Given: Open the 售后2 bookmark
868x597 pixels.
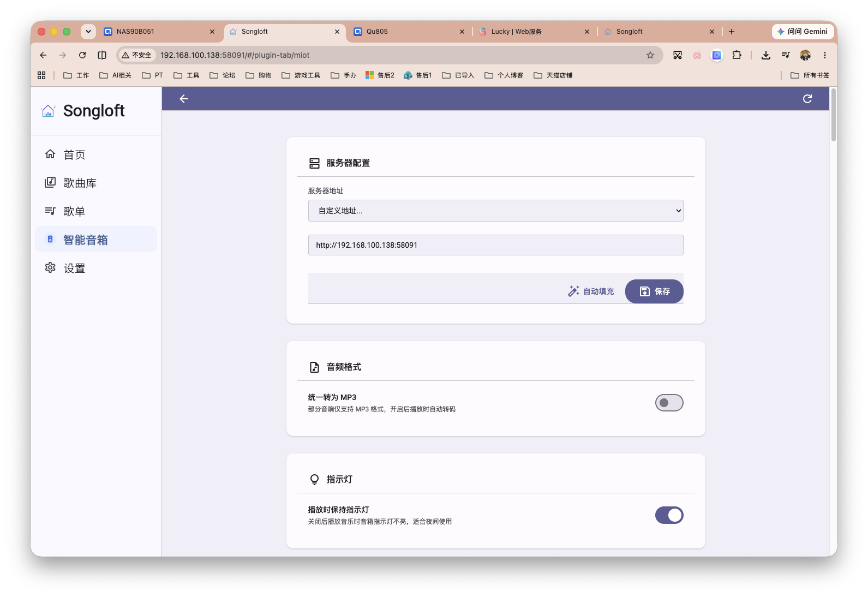Looking at the screenshot, I should [380, 75].
